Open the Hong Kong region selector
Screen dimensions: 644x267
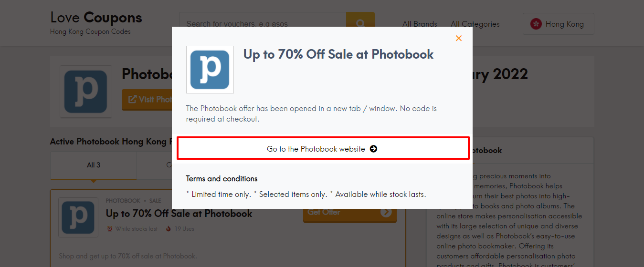(559, 24)
